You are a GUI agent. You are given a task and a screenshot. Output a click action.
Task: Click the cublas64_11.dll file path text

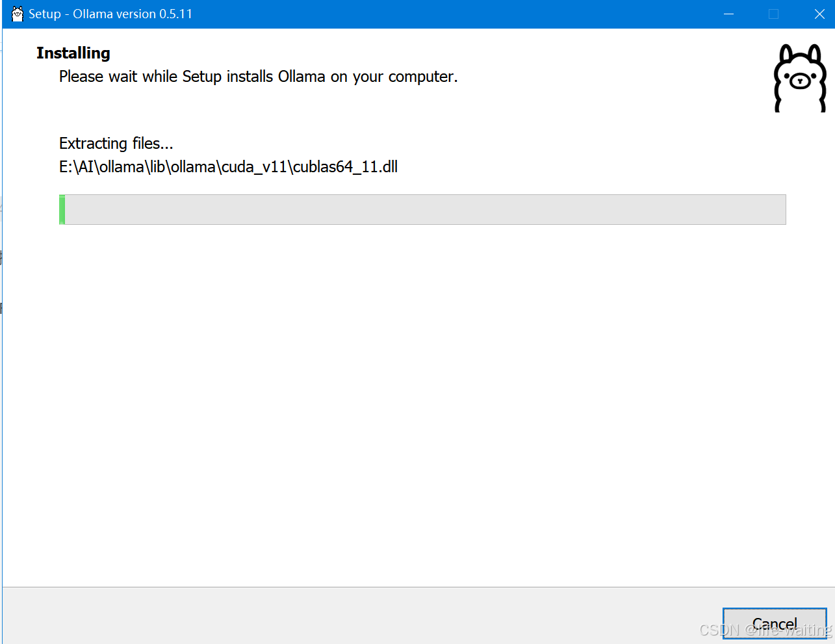(229, 167)
